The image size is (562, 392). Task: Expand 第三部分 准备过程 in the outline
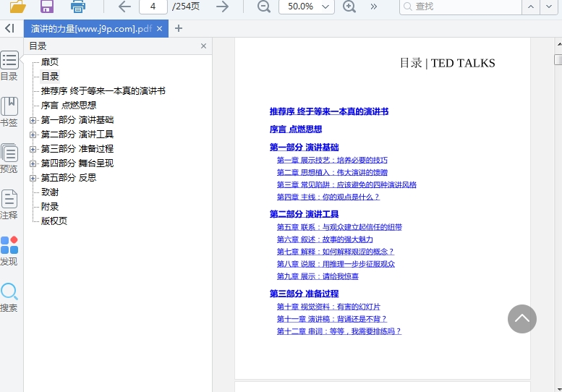point(33,149)
